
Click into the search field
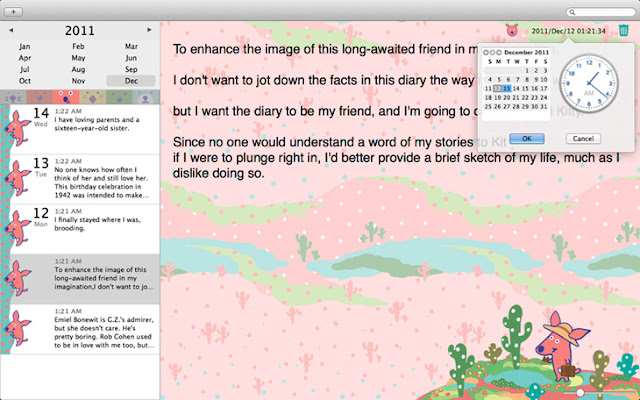click(x=600, y=12)
